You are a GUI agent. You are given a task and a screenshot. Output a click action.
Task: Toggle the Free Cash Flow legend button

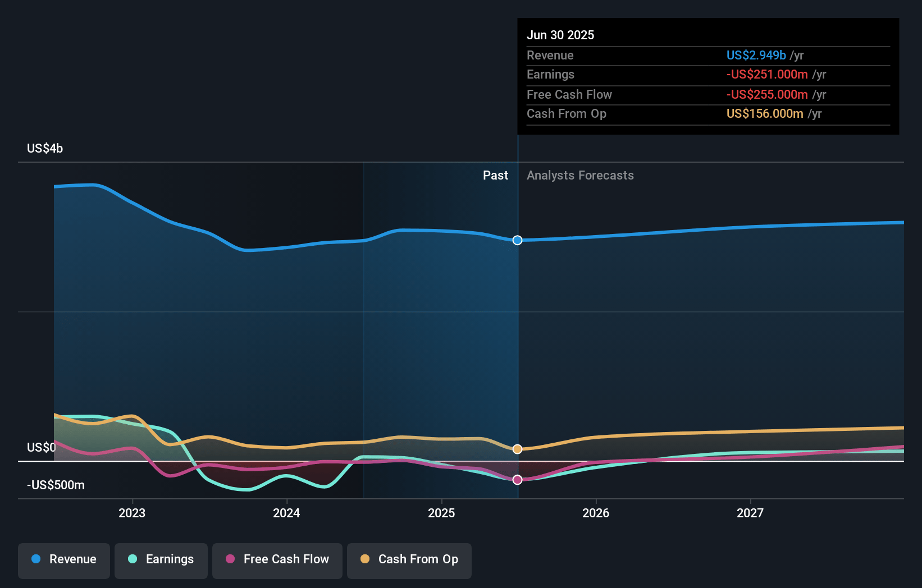click(x=277, y=561)
